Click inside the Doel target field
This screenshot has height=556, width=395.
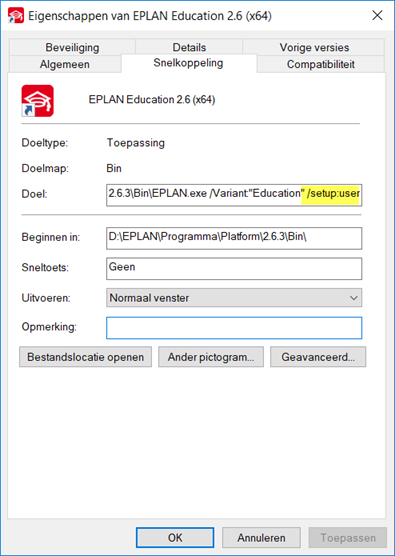(234, 195)
